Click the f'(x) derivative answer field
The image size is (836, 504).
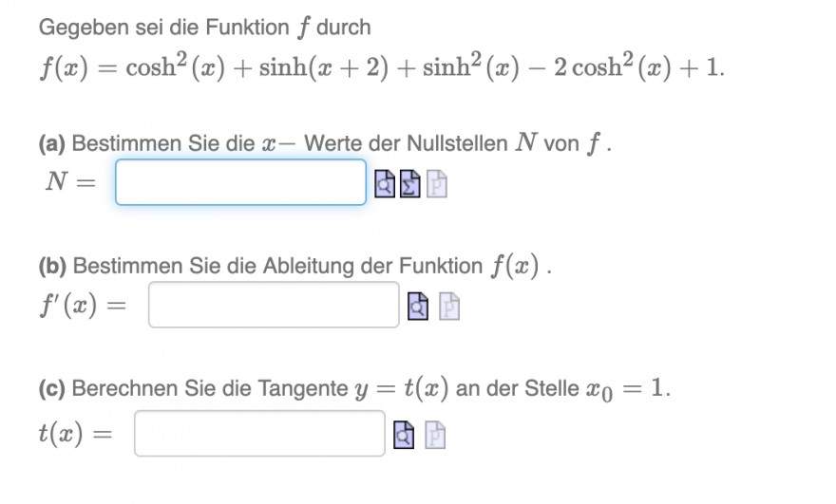click(274, 305)
